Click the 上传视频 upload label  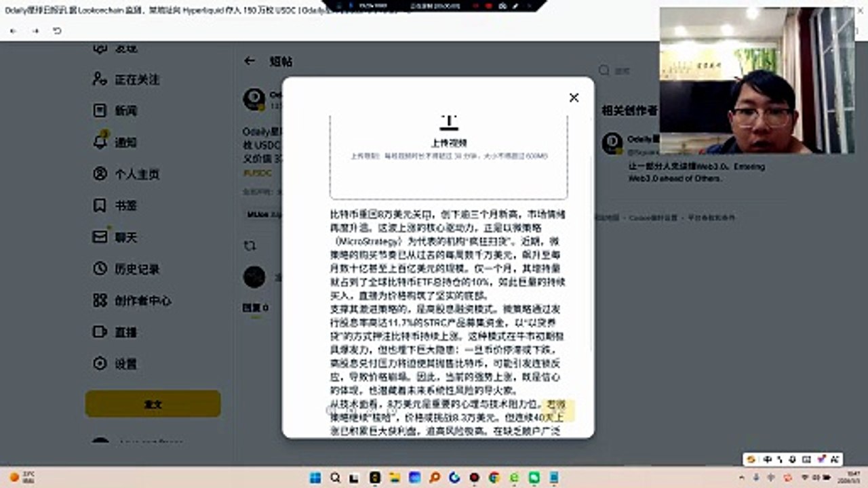coord(448,143)
